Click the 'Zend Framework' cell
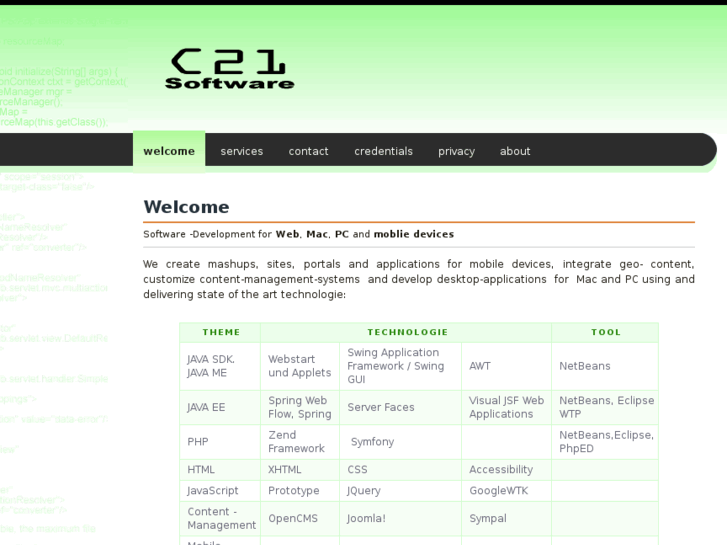727x545 pixels. [x=300, y=442]
